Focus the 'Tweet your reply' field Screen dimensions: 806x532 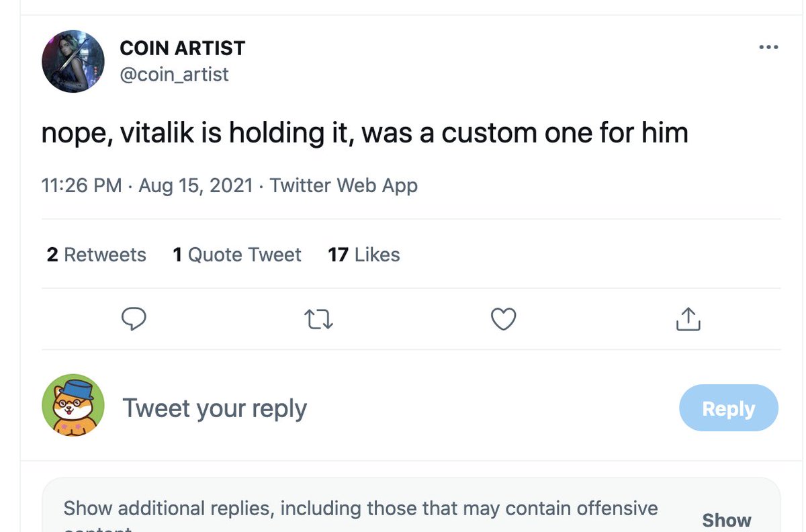[215, 408]
